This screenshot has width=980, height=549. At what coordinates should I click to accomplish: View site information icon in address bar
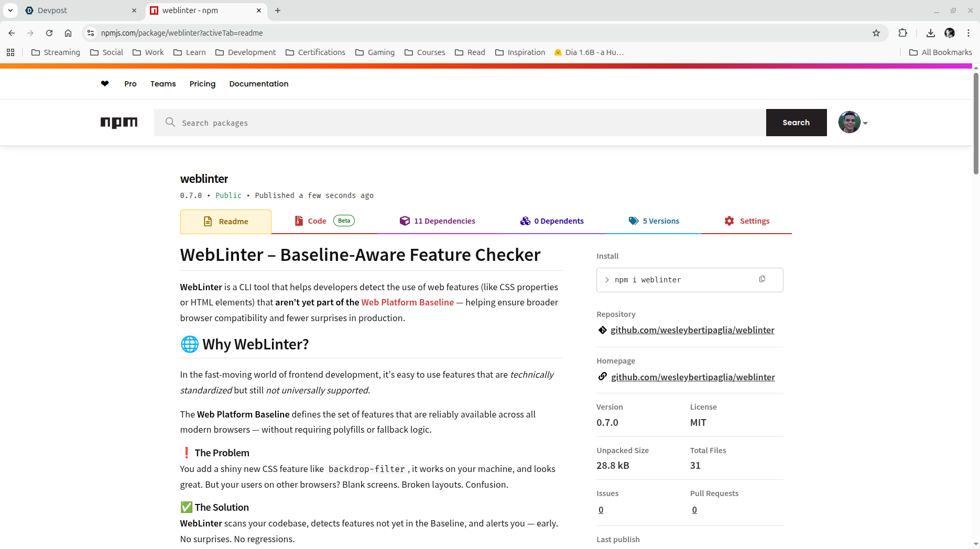pyautogui.click(x=91, y=33)
